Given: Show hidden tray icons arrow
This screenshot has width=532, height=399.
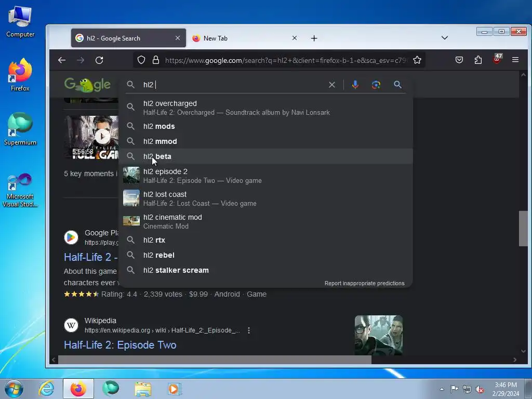Looking at the screenshot, I should 442,390.
